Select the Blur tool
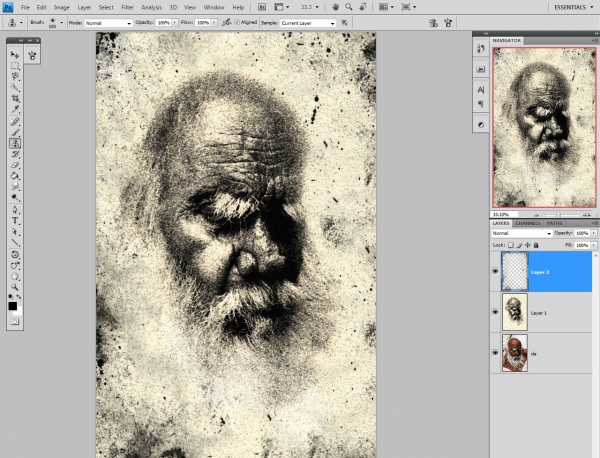The image size is (600, 458). (x=15, y=187)
